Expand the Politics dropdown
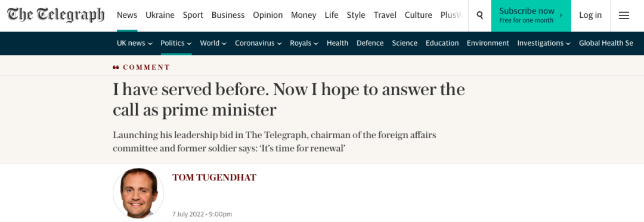644x222 pixels. click(x=176, y=43)
